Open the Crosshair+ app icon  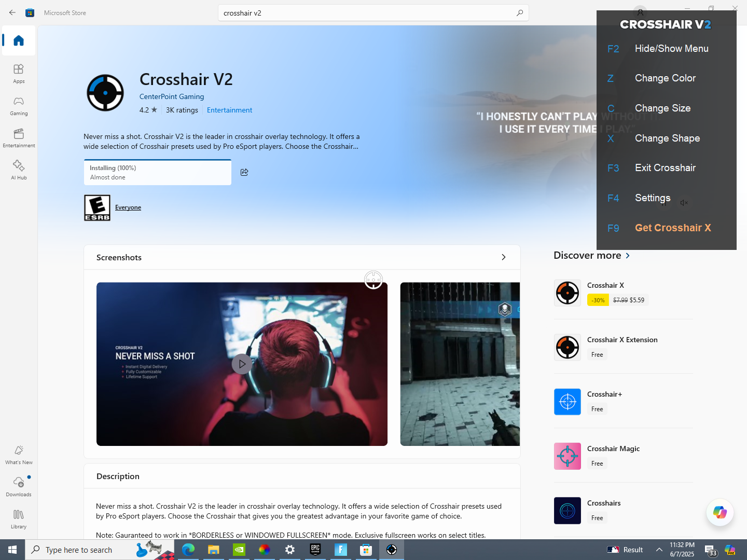tap(568, 402)
